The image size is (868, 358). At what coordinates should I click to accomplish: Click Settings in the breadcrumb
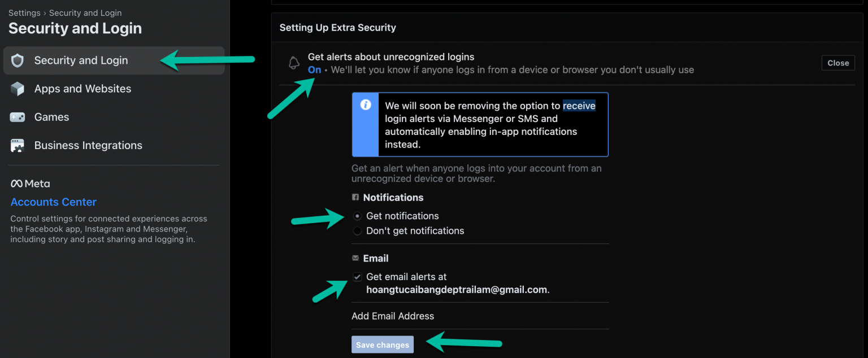click(24, 13)
